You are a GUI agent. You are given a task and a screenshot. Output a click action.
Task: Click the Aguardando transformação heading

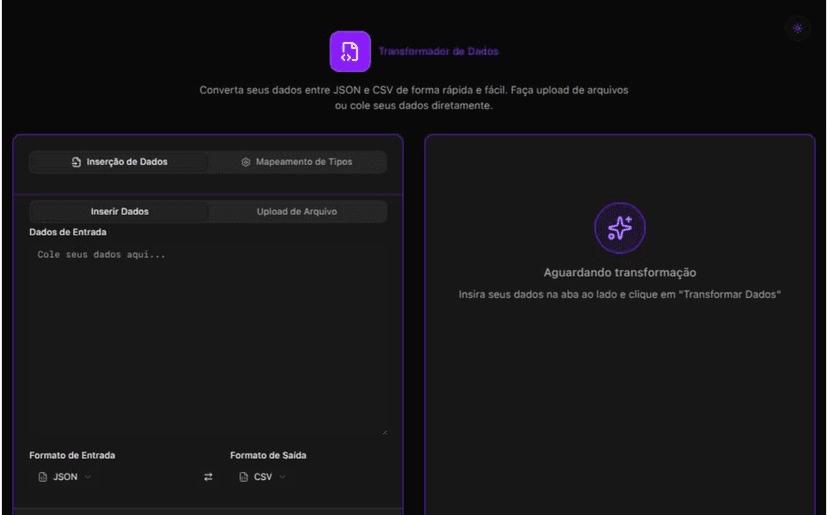[619, 273]
